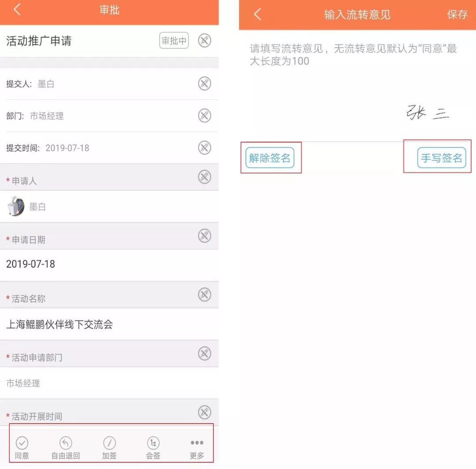Screen dimensions: 476x469
Task: Tap edit icon on 活动名称 field
Action: (205, 295)
